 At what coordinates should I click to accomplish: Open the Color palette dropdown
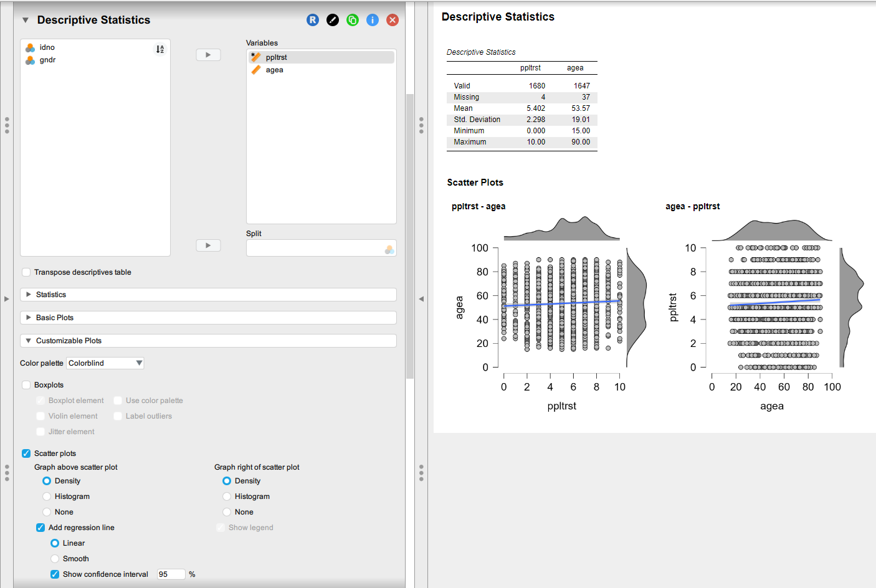(105, 363)
